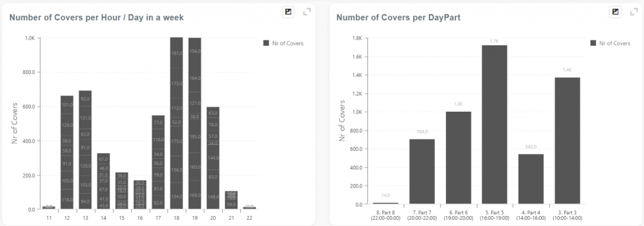Select the Part 5 (16:00-19:00) bar
This screenshot has height=226, width=644.
coord(494,124)
